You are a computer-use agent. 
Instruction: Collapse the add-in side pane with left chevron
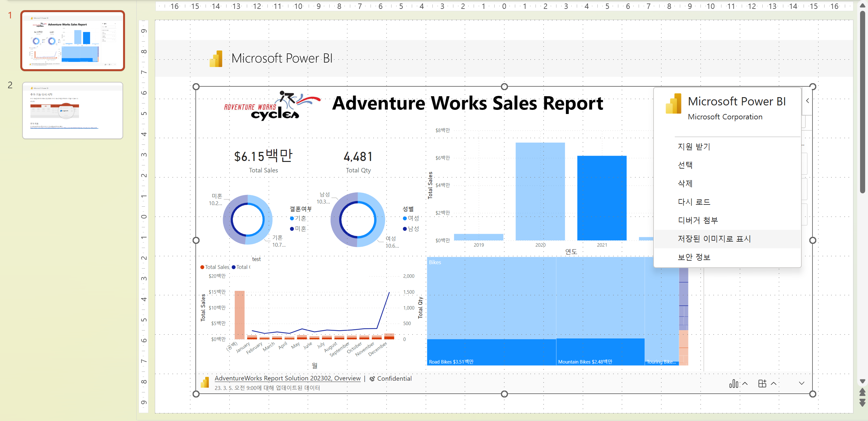coord(807,101)
